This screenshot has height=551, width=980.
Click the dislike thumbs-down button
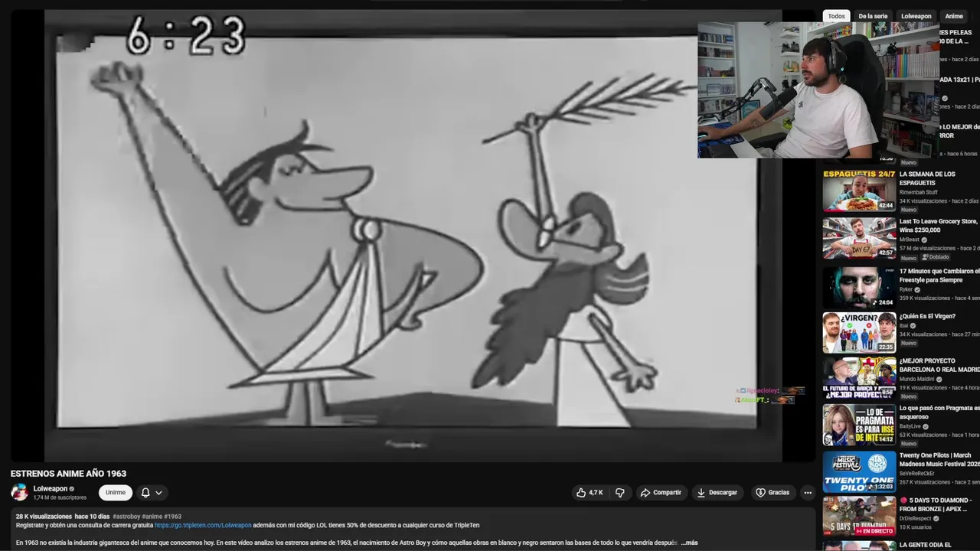[x=620, y=493]
